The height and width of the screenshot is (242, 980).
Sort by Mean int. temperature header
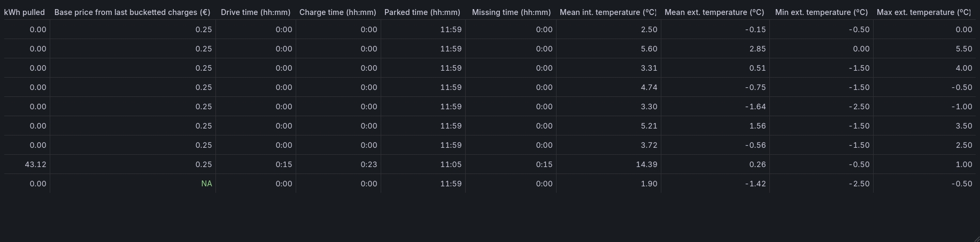click(x=607, y=12)
